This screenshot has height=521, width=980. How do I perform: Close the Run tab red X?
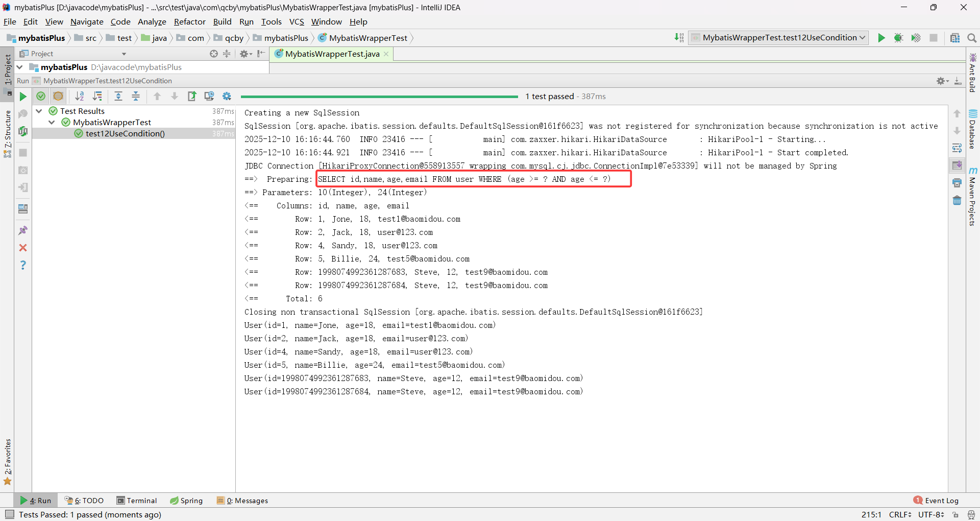23,248
